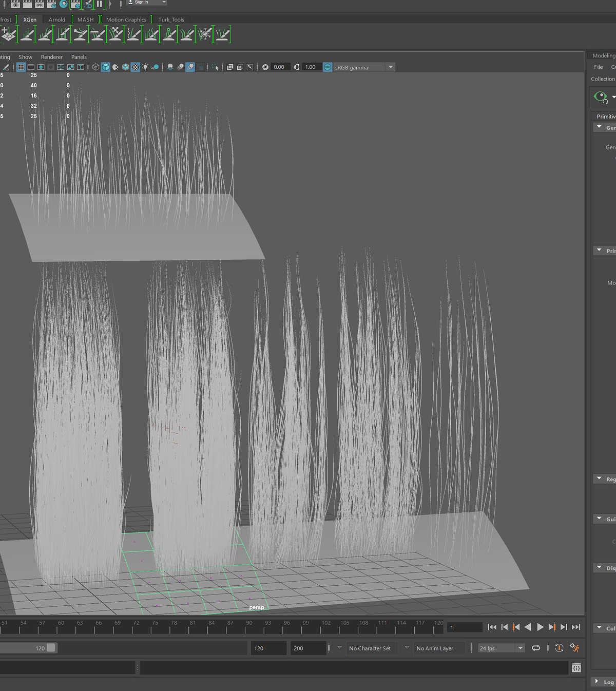Click the exposure value field showing 0.00
616x691 pixels.
pyautogui.click(x=279, y=67)
